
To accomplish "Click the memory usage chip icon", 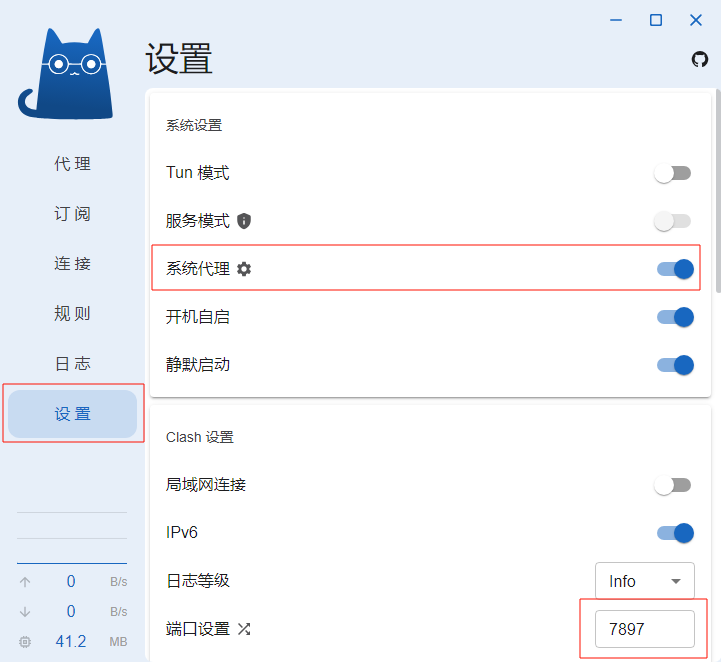I will [x=25, y=642].
